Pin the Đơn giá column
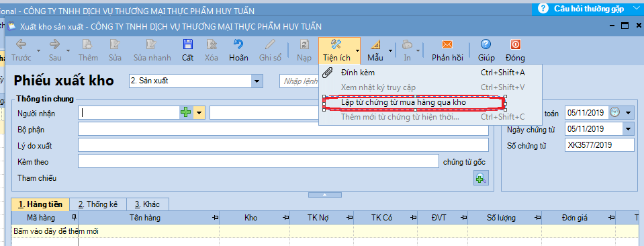 click(x=611, y=218)
